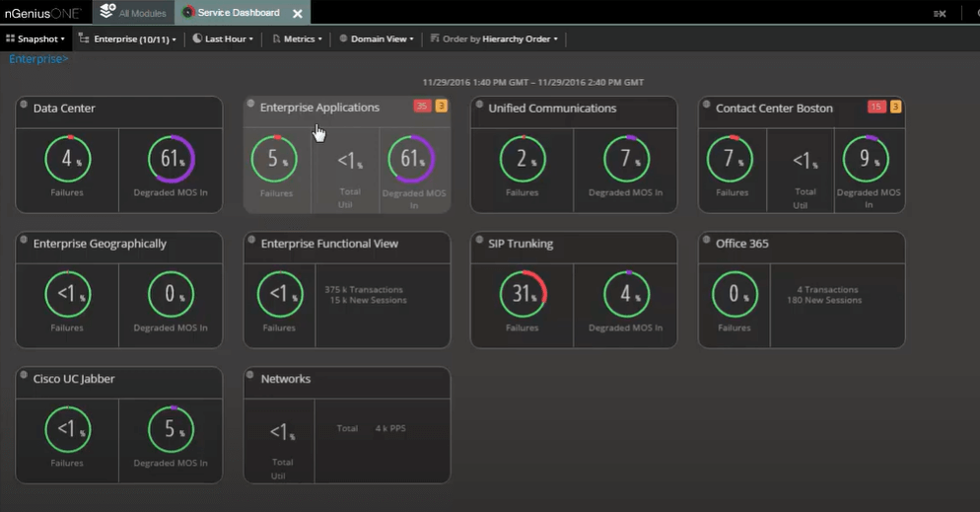
Task: Click orange 3 badge on Contact Center Boston
Action: (x=895, y=107)
